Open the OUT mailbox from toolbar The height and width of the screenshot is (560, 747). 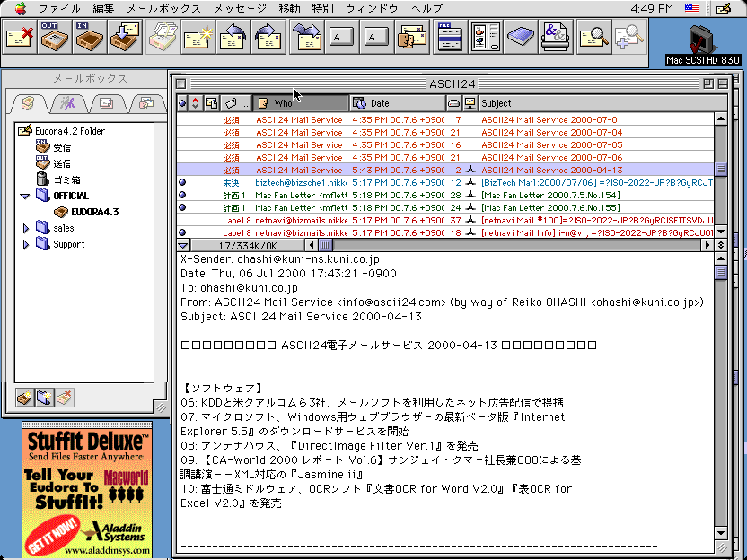(54, 37)
